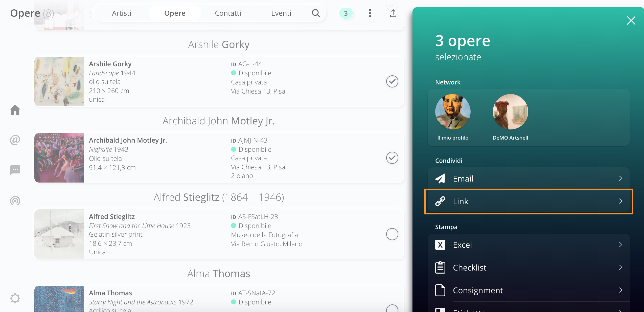The height and width of the screenshot is (312, 644).
Task: Expand the Consignment chevron
Action: click(x=621, y=290)
